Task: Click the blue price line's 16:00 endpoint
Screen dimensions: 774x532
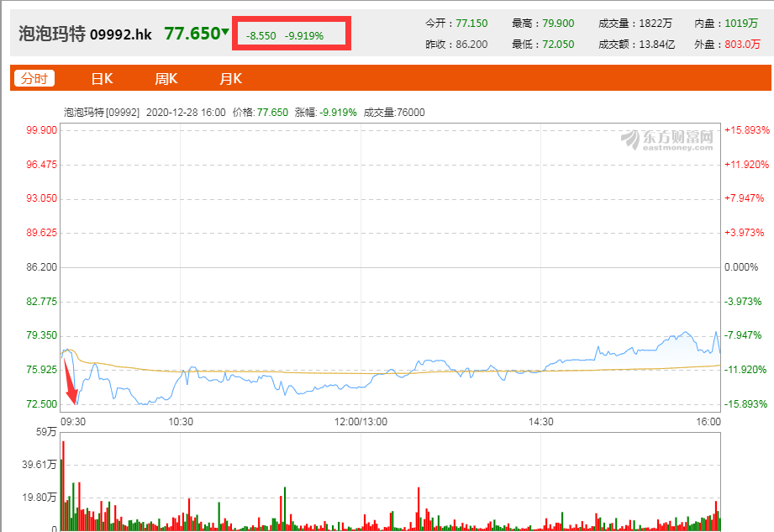Action: [x=720, y=353]
